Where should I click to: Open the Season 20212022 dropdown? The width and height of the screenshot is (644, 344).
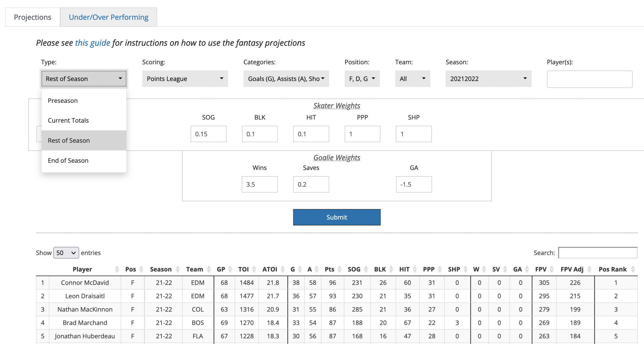pos(488,79)
